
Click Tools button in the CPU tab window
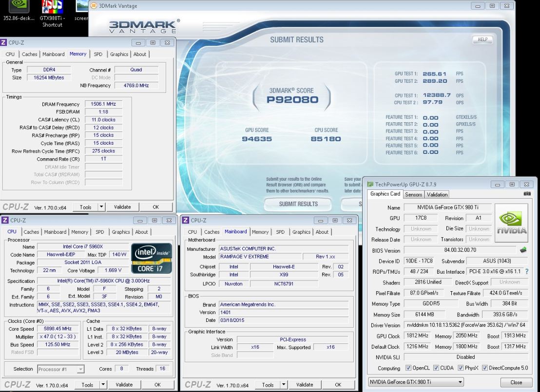click(x=87, y=385)
